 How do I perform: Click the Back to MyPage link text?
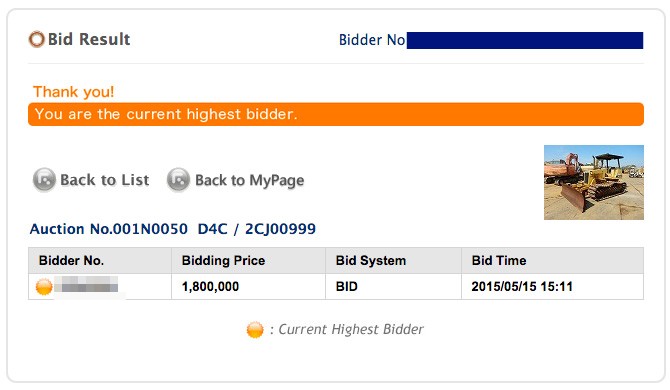250,180
